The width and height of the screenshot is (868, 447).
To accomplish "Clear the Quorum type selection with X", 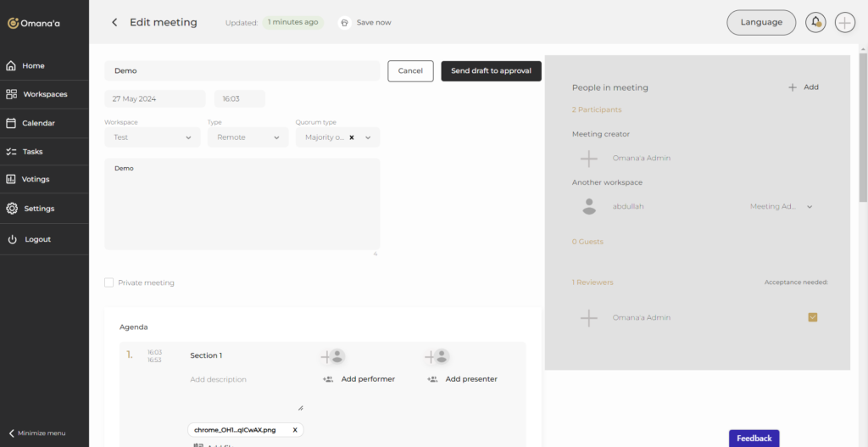I will coord(351,137).
